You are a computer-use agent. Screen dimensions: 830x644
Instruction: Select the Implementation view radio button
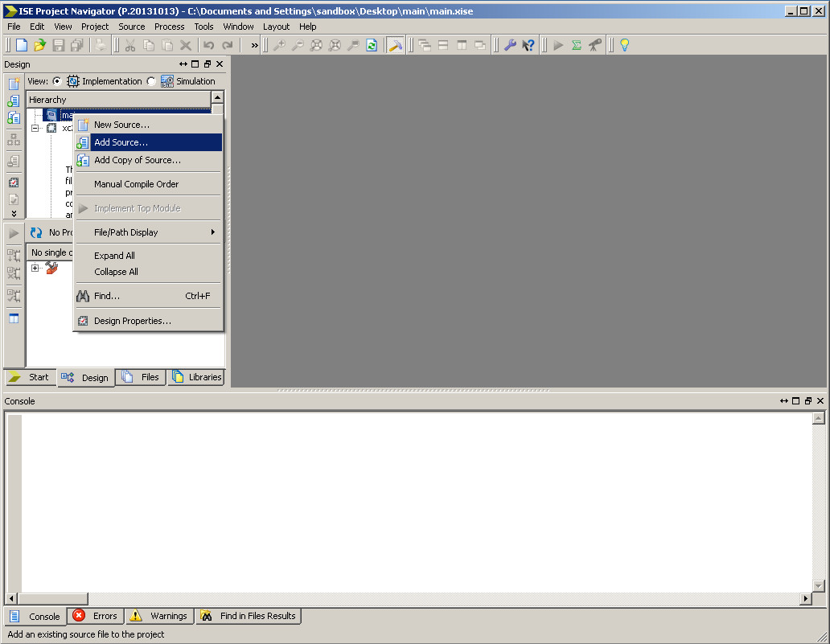point(56,81)
